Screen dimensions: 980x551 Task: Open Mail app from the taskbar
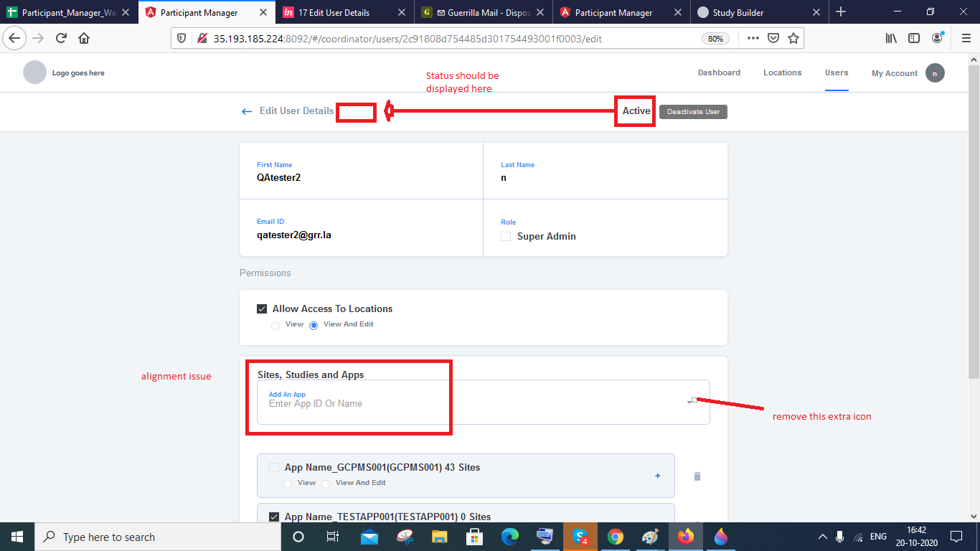pos(369,537)
